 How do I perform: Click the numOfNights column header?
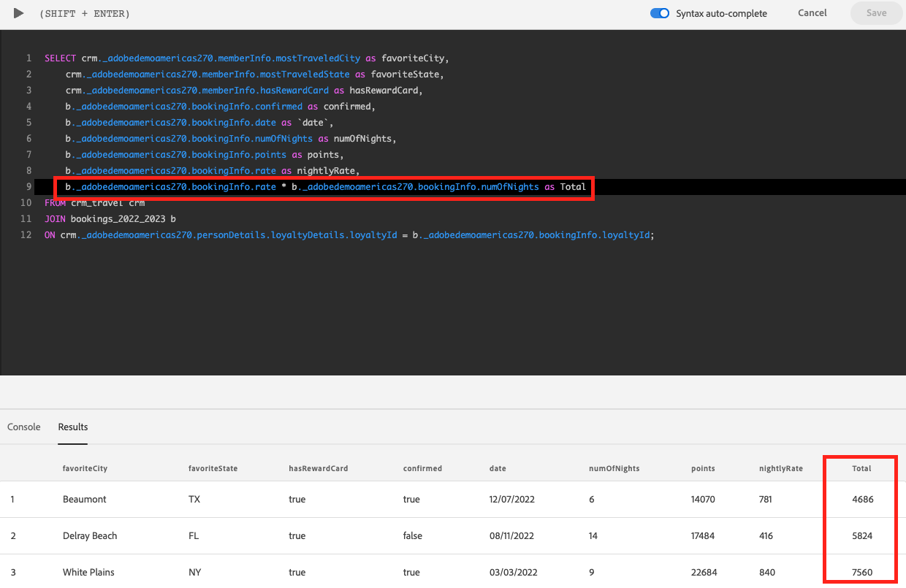click(614, 468)
